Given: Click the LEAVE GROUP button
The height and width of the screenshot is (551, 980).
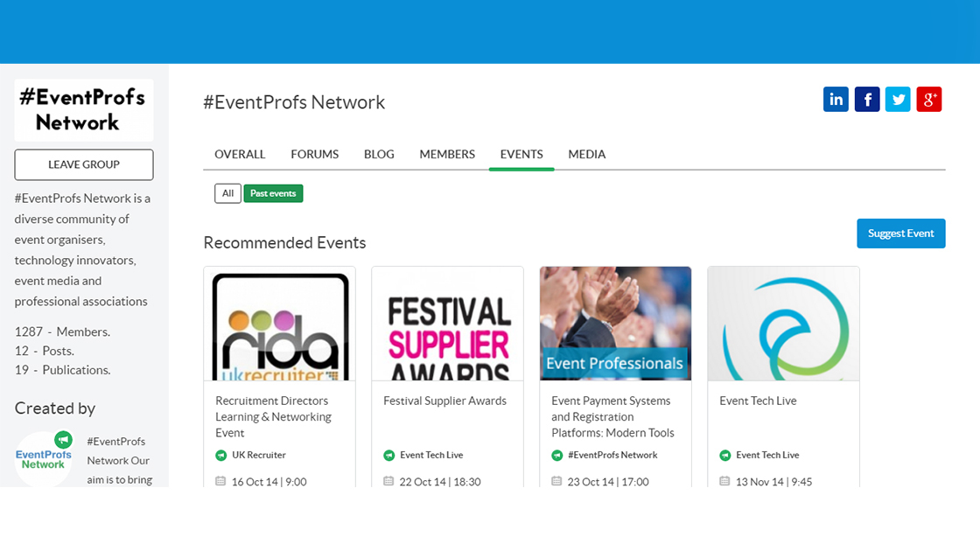Looking at the screenshot, I should (84, 165).
